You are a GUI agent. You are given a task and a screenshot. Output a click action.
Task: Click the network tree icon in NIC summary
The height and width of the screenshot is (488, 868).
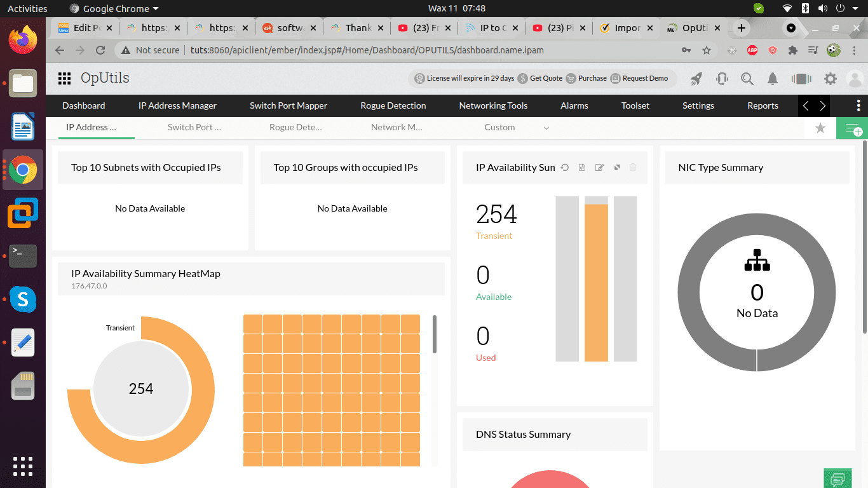[757, 260]
